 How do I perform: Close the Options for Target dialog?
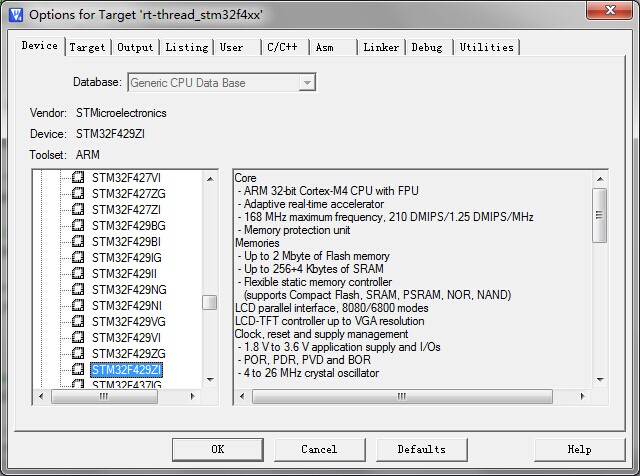pyautogui.click(x=610, y=10)
